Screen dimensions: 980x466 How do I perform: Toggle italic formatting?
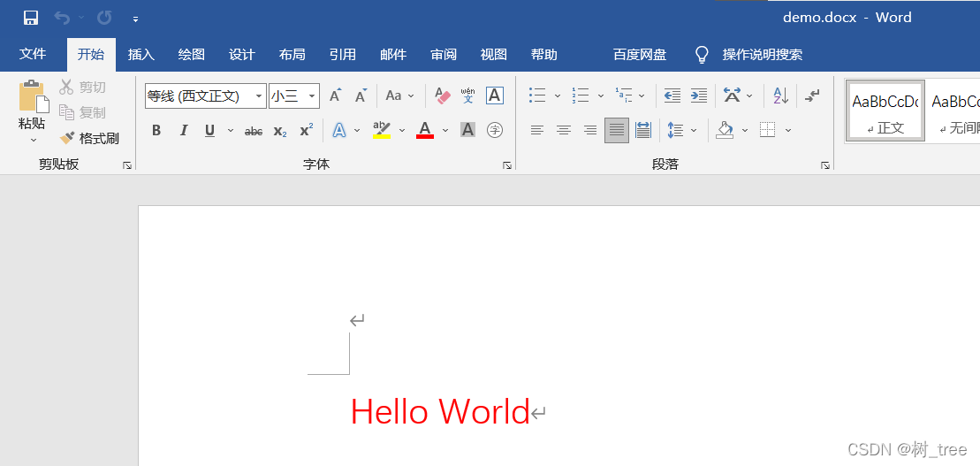tap(183, 130)
